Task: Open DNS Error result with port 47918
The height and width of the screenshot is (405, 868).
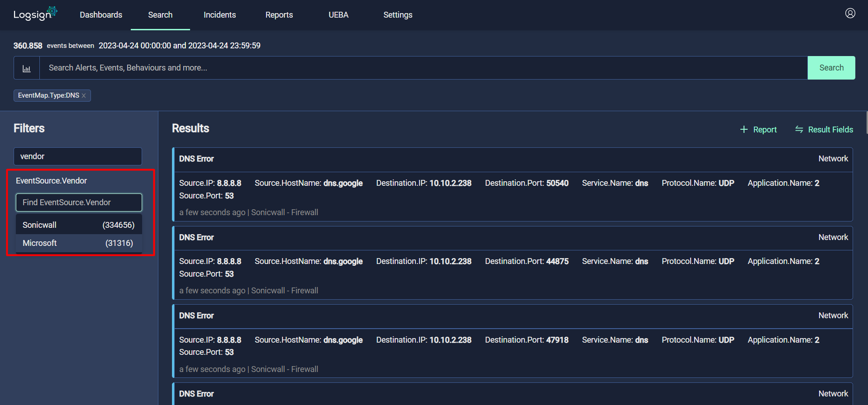Action: (x=513, y=341)
